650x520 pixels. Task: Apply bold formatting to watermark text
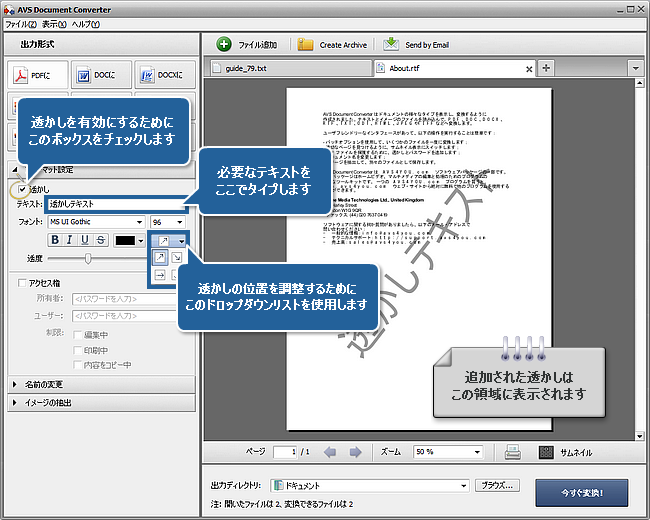[55, 240]
